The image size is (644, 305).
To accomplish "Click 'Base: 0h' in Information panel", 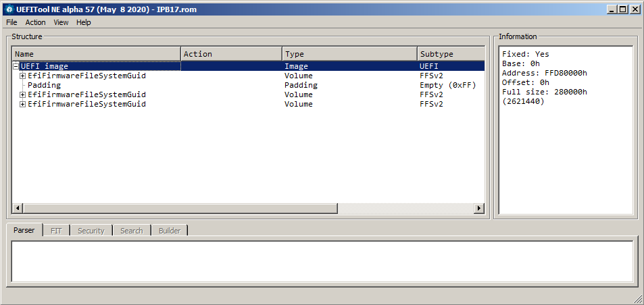I will coord(521,63).
